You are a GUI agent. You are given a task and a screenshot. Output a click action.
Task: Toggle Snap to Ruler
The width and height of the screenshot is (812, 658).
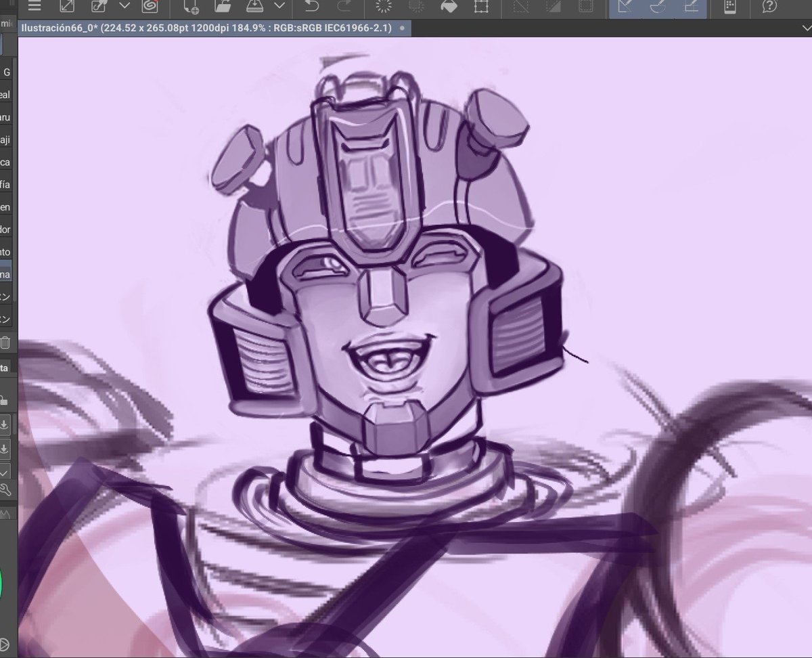pos(626,7)
